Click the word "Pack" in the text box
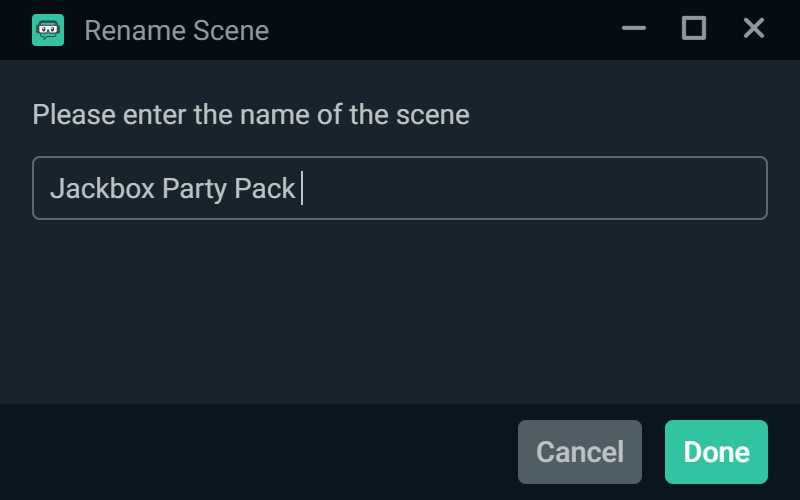This screenshot has width=800, height=500. pos(264,188)
